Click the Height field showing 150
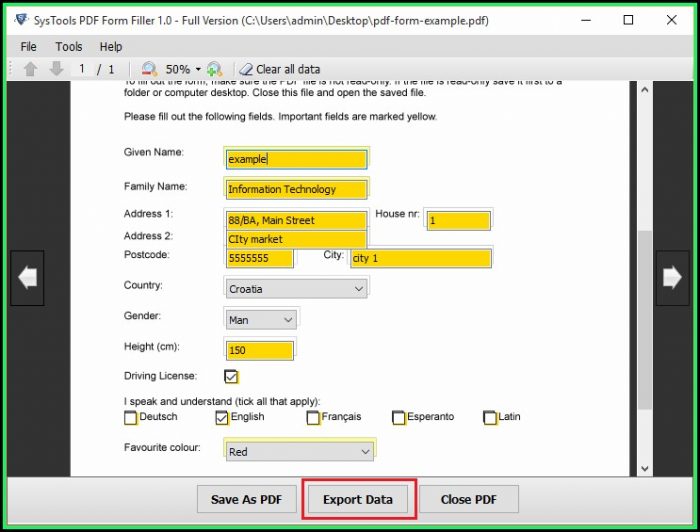700x532 pixels. 260,350
